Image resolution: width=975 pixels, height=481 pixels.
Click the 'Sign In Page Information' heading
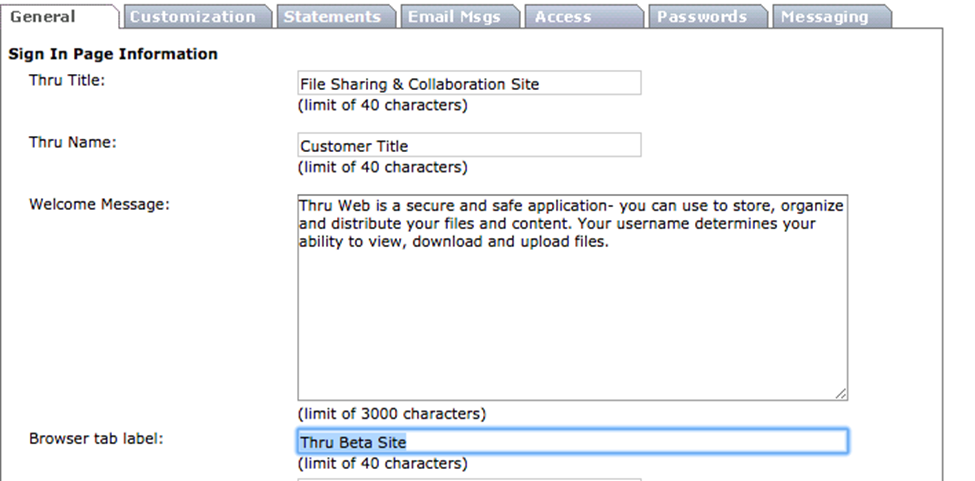point(113,54)
